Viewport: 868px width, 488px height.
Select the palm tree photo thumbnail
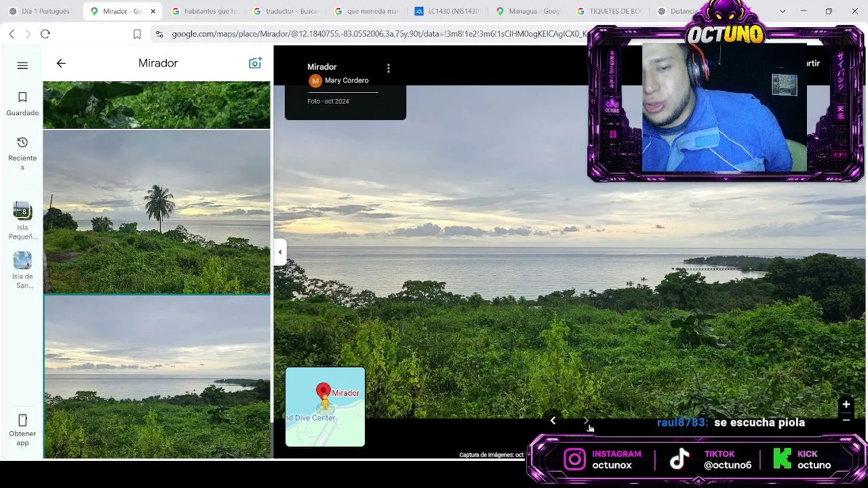[x=157, y=212]
